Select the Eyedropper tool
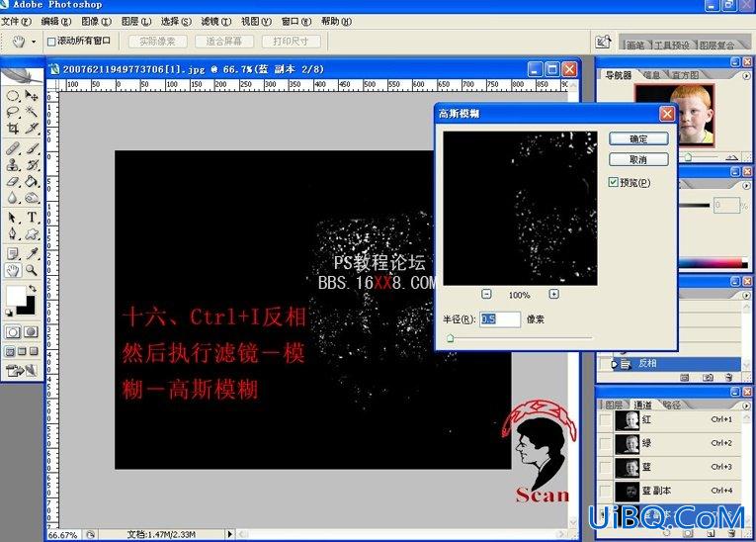 [32, 253]
